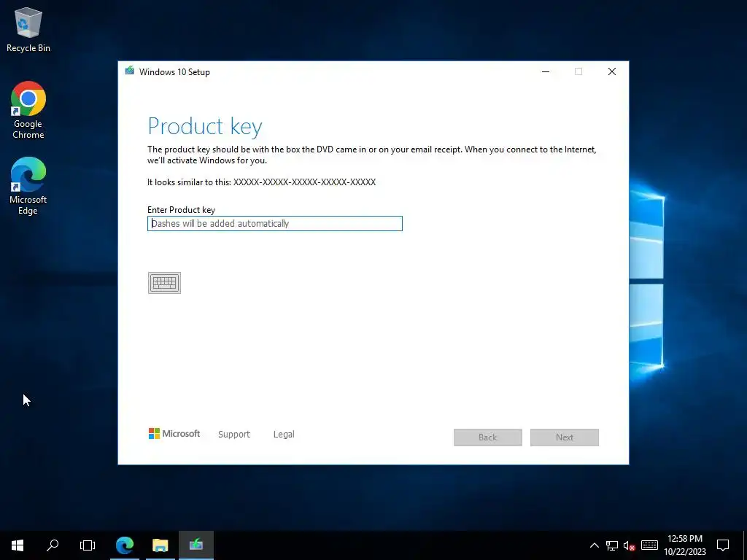This screenshot has width=747, height=560.
Task: Close the Windows 10 Setup window
Action: click(x=612, y=71)
